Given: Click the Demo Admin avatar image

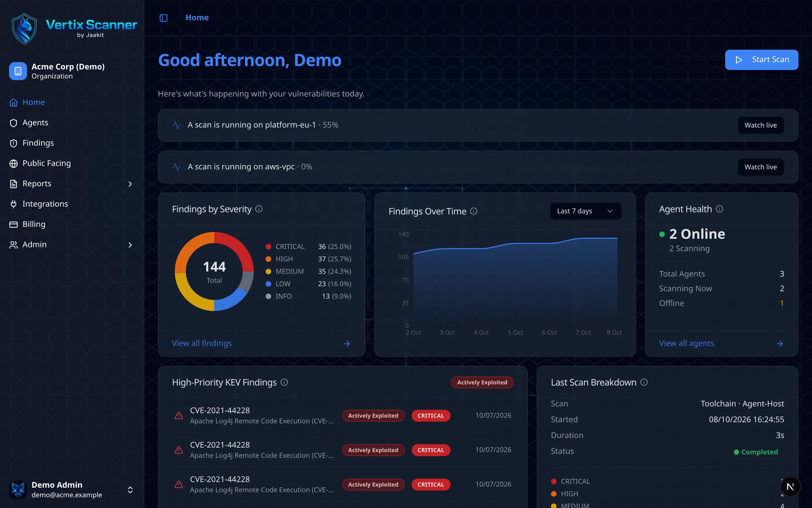Looking at the screenshot, I should [x=18, y=490].
